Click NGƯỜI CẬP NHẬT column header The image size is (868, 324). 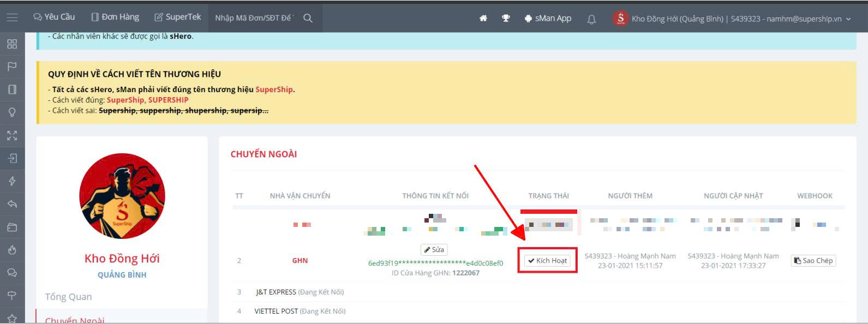tap(733, 196)
